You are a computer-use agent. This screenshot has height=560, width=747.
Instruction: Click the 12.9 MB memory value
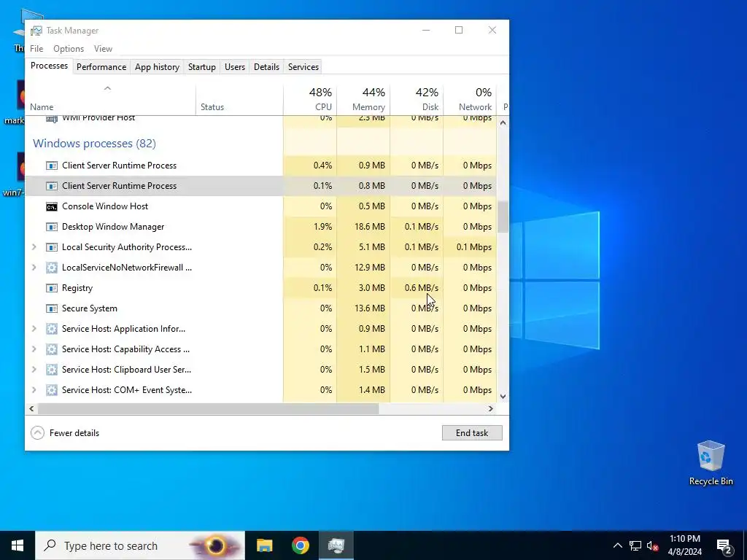(x=370, y=268)
